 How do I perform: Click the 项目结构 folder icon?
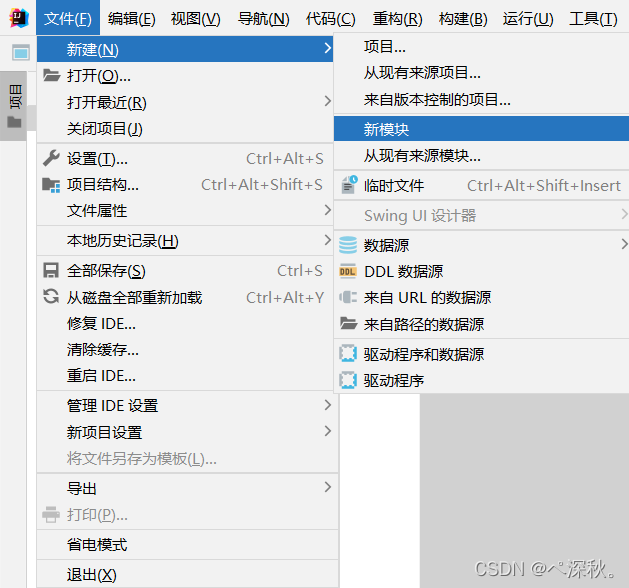click(51, 185)
